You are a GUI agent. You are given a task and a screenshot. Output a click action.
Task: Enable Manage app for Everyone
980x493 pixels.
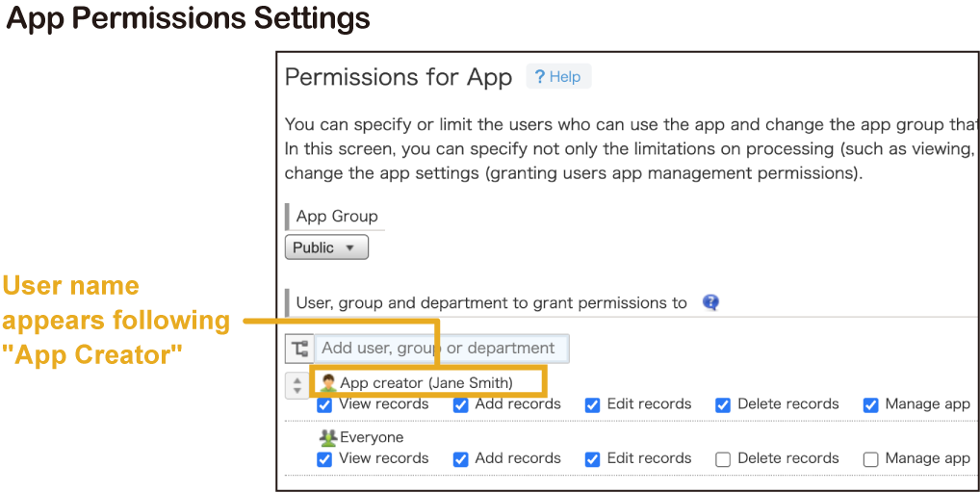point(871,459)
